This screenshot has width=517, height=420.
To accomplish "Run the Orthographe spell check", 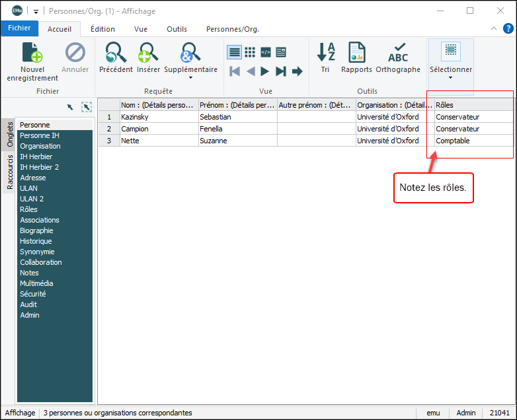I will pyautogui.click(x=398, y=53).
